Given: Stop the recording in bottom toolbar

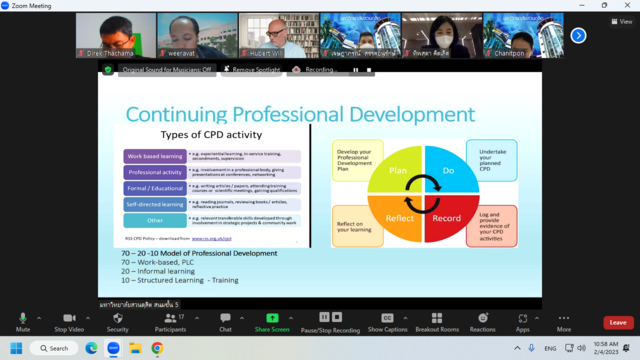Looking at the screenshot, I should [337, 317].
